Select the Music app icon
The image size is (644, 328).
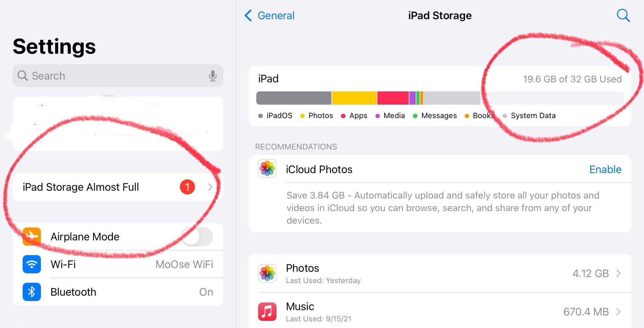(268, 311)
